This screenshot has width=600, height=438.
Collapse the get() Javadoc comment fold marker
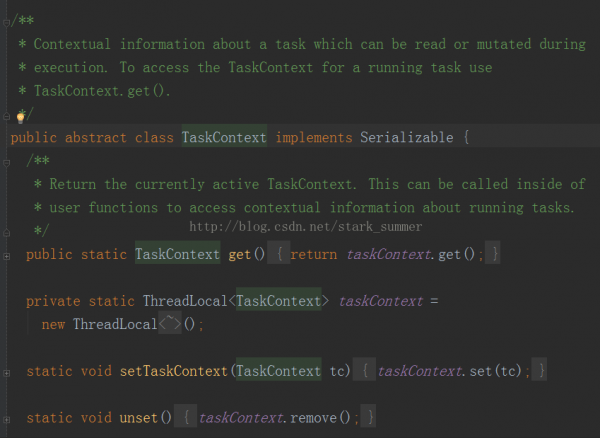coord(6,163)
